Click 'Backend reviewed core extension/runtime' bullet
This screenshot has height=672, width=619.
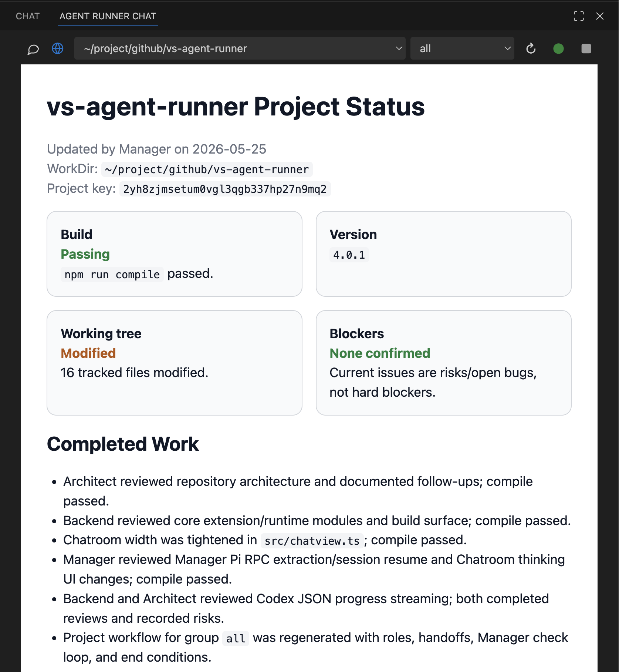[317, 521]
